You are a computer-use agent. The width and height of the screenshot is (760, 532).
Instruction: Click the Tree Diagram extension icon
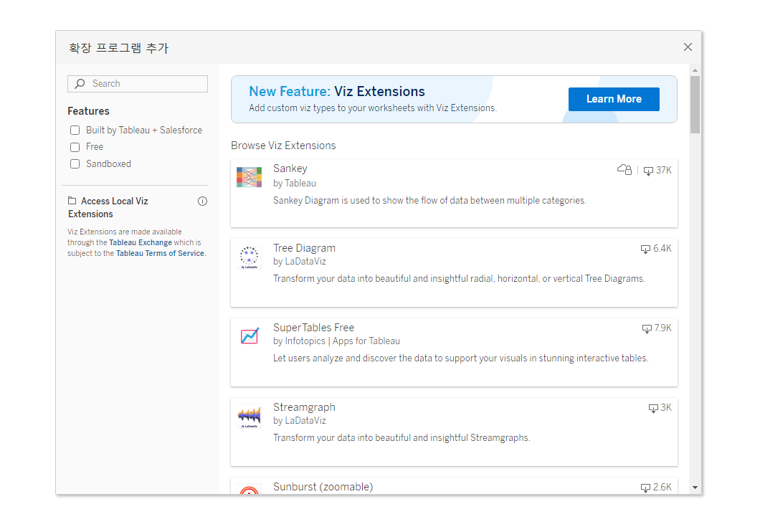point(249,257)
